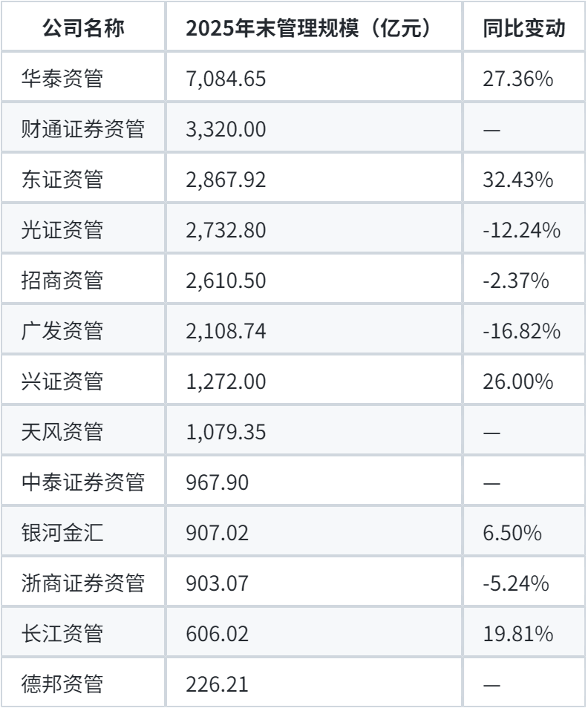Click the -5.24% change cell

click(x=516, y=583)
